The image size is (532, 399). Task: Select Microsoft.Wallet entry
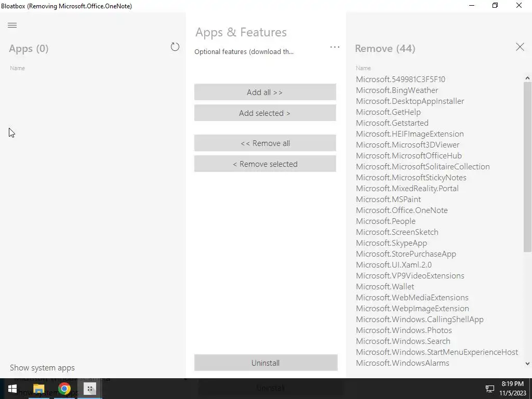(385, 286)
